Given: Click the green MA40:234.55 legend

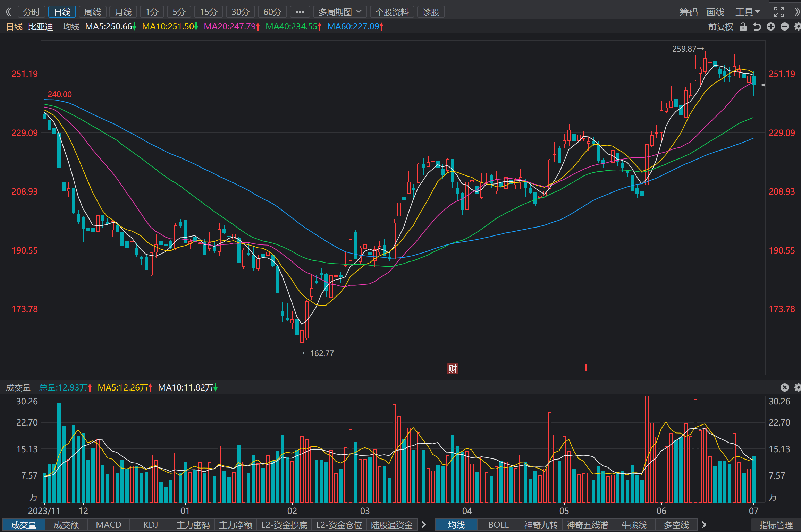Looking at the screenshot, I should [294, 27].
